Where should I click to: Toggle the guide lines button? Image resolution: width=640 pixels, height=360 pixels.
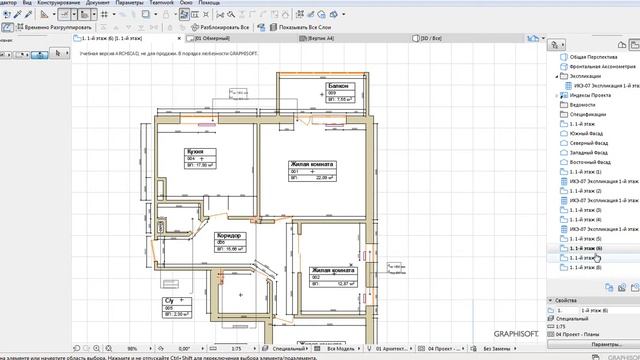pos(64,15)
